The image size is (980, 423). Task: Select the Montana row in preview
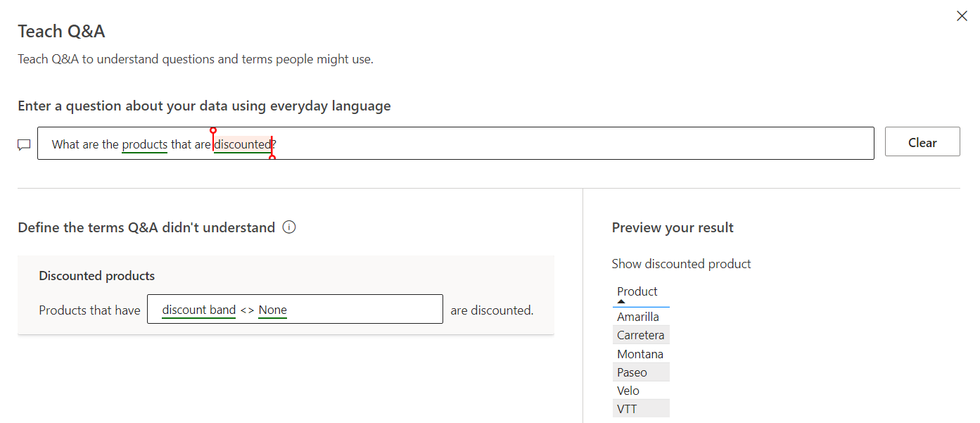coord(641,354)
